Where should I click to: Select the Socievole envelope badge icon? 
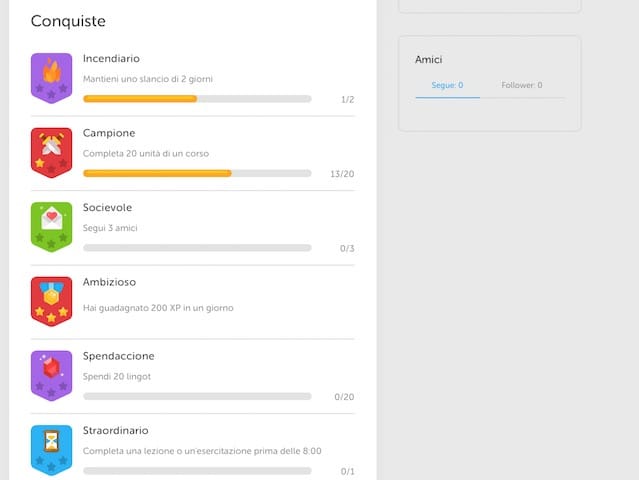coord(51,226)
